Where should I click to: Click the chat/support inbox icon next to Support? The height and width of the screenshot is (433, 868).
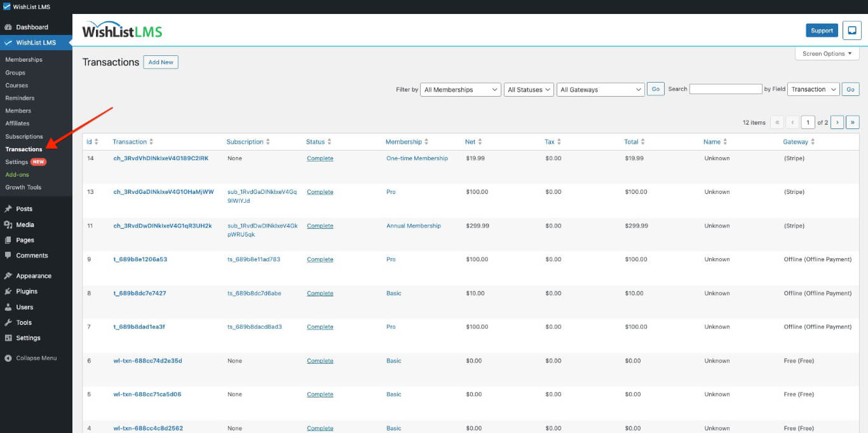[x=851, y=30]
